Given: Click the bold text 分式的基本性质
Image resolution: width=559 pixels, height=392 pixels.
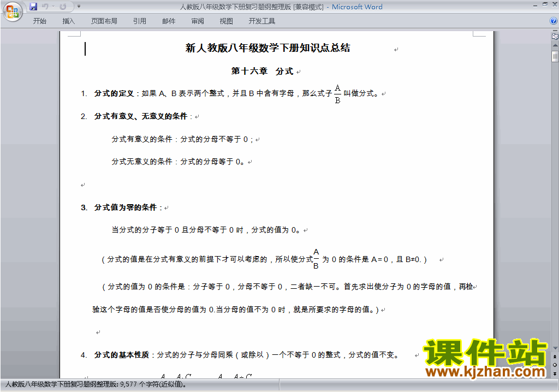Looking at the screenshot, I should [x=122, y=355].
